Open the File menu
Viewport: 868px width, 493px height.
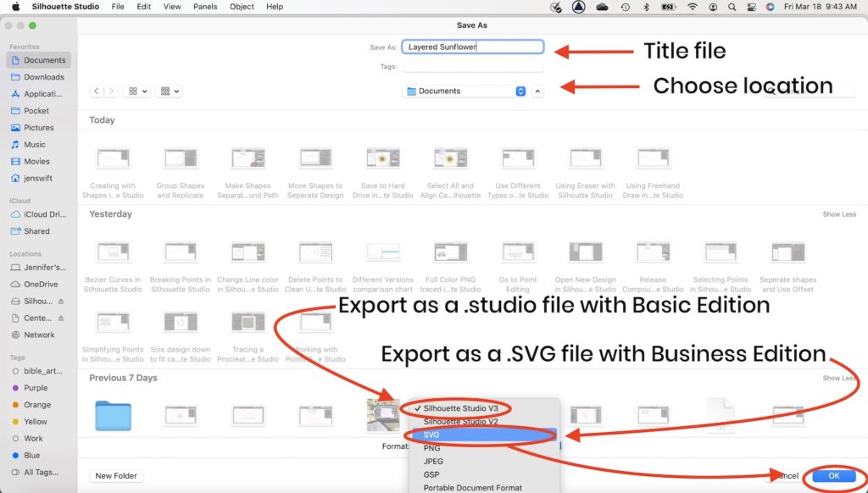coord(118,7)
